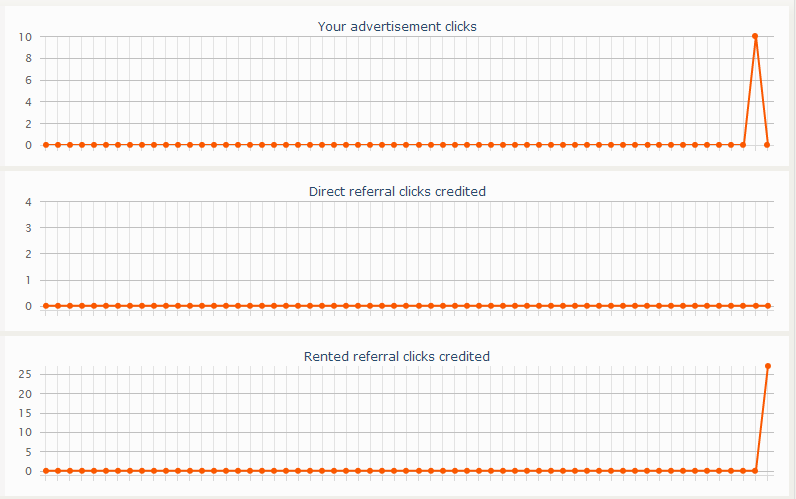Click y-axis label 8 on advertisement clicks chart

[x=29, y=58]
